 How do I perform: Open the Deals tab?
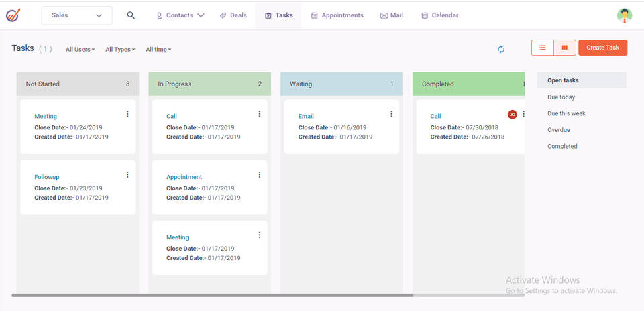233,15
